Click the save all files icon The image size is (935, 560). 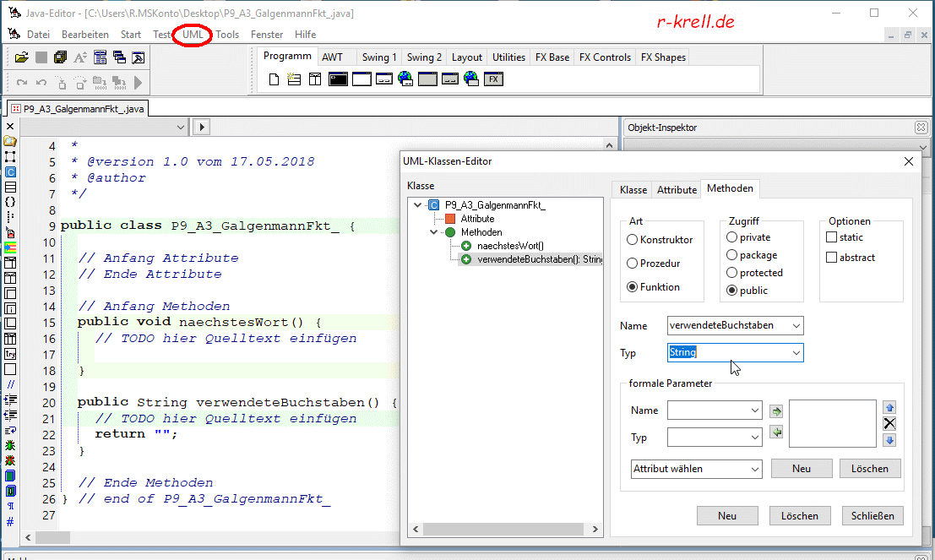coord(60,57)
